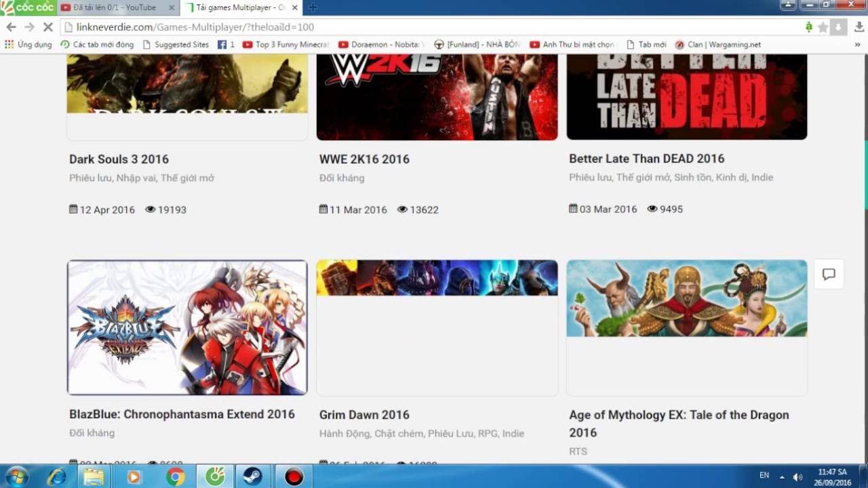Launch Internet Explorer from the taskbar
The height and width of the screenshot is (488, 868).
click(56, 476)
